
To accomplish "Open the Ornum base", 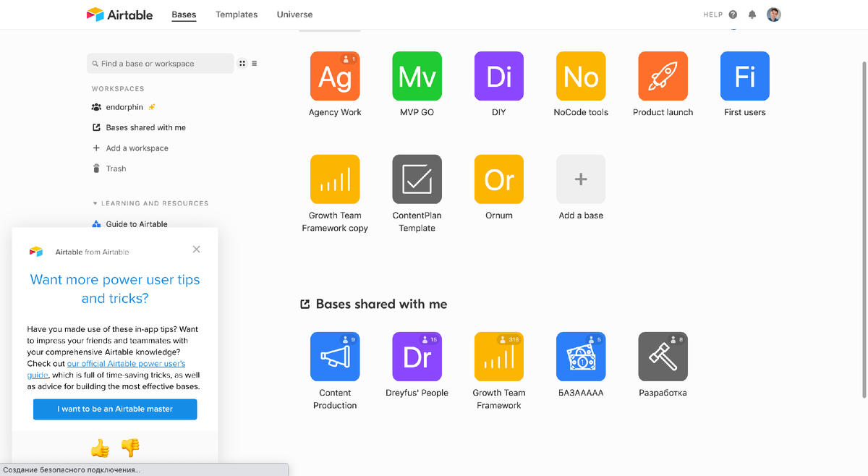I will point(498,179).
